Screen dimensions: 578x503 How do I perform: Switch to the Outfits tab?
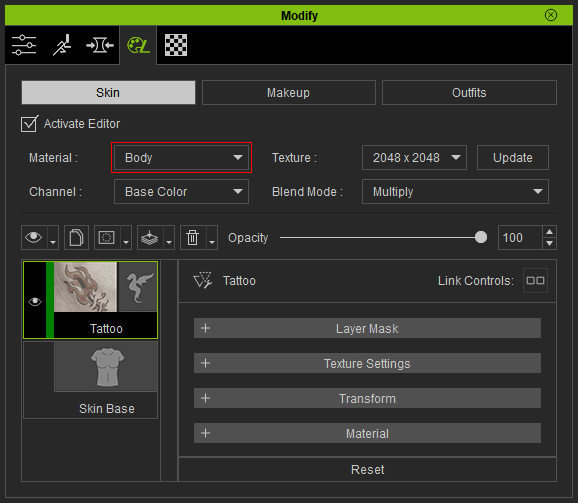469,92
